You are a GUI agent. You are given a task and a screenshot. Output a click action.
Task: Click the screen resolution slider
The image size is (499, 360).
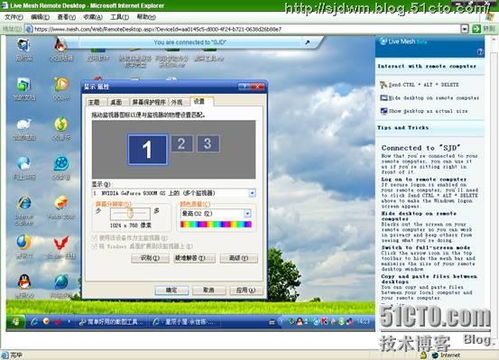130,213
